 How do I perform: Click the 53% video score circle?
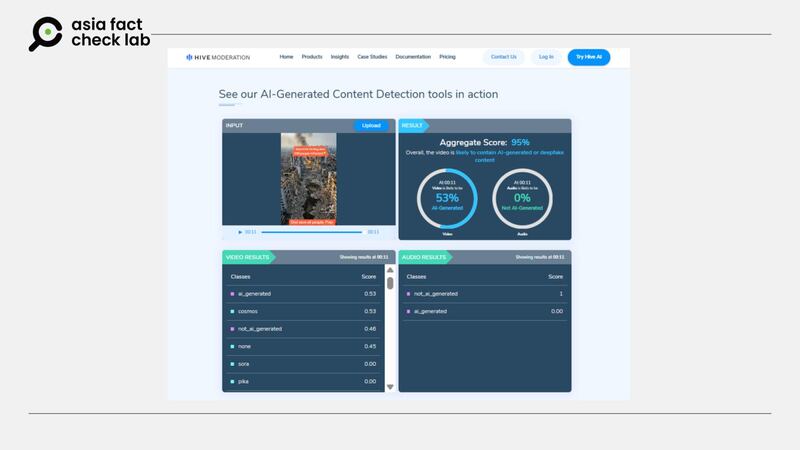[447, 198]
